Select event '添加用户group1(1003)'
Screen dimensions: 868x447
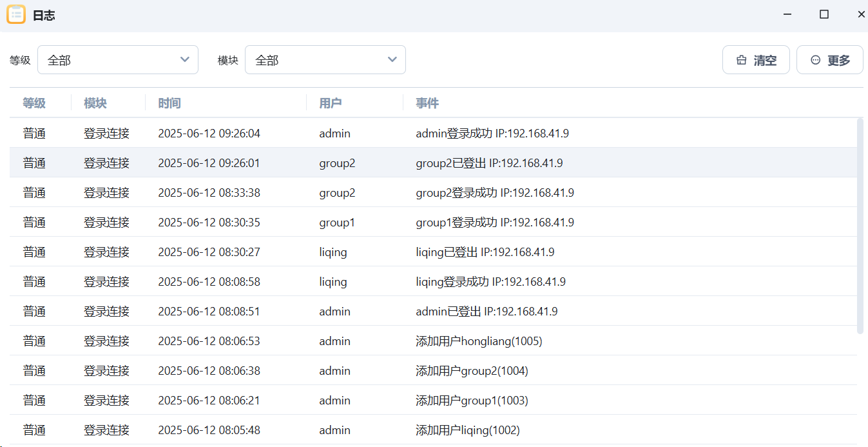pos(472,401)
